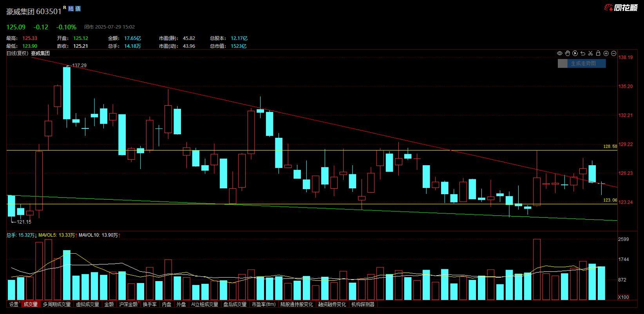
Task: Open 盘后成交量 tab
Action: 235,304
